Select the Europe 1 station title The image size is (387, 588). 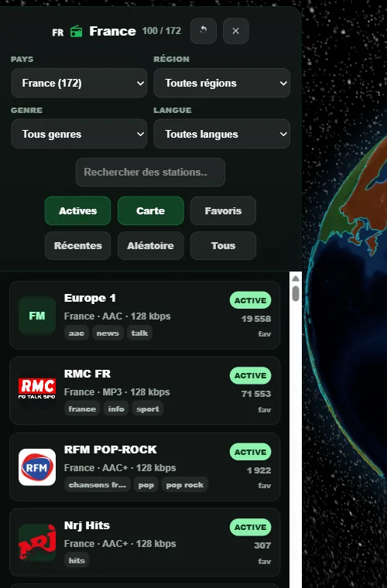point(90,298)
